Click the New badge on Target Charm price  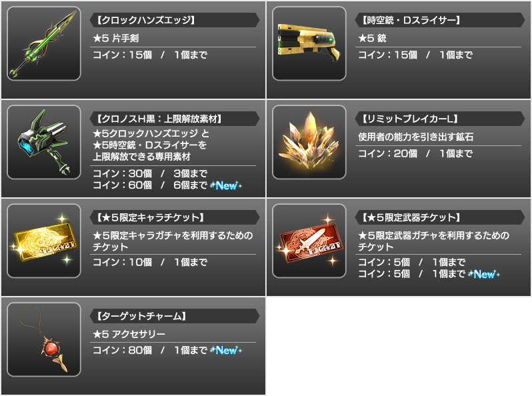(x=226, y=350)
